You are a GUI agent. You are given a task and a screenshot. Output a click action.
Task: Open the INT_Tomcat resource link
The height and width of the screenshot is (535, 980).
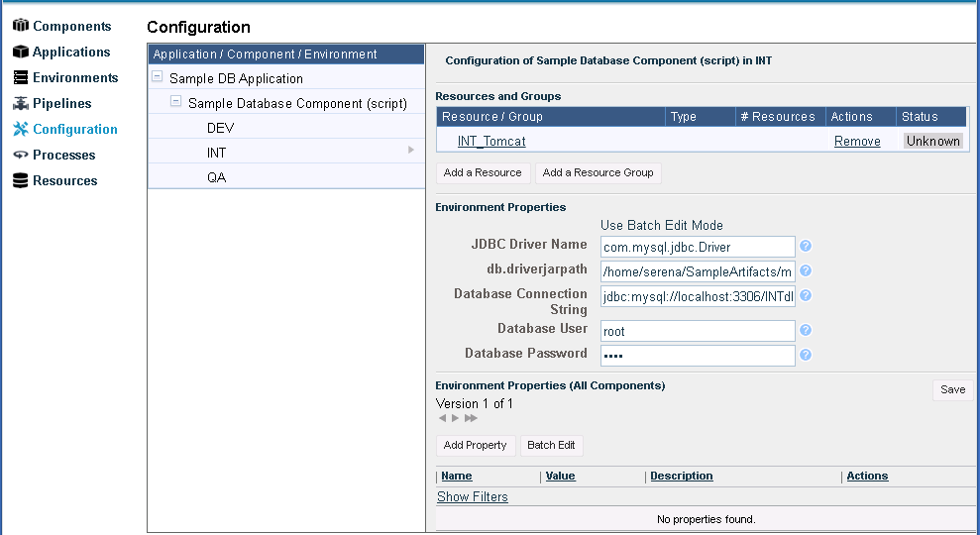tap(491, 141)
